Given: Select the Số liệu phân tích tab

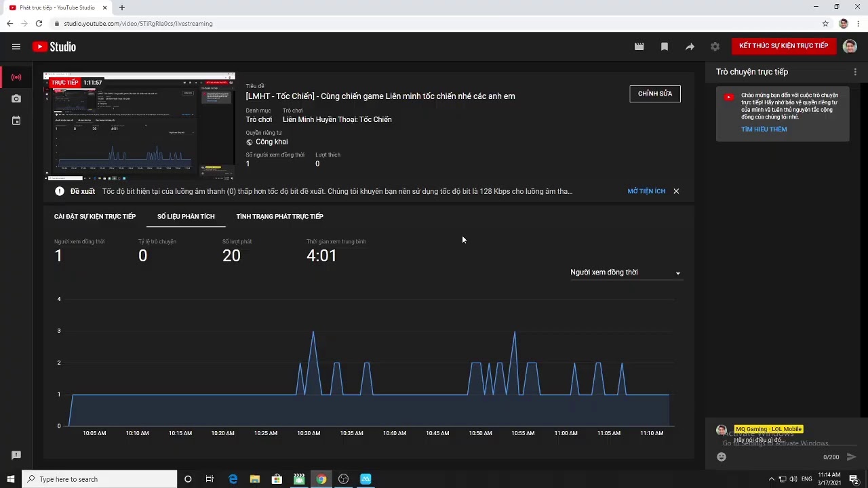Looking at the screenshot, I should (x=186, y=216).
